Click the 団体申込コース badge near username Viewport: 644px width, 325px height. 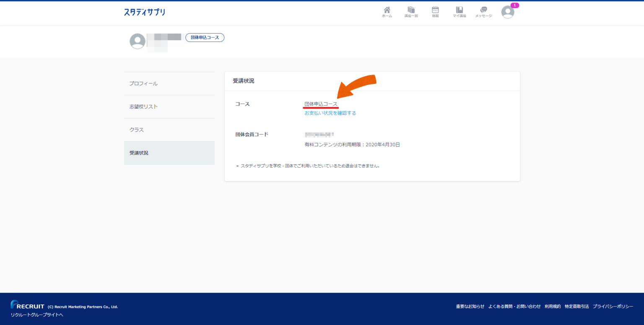click(205, 38)
